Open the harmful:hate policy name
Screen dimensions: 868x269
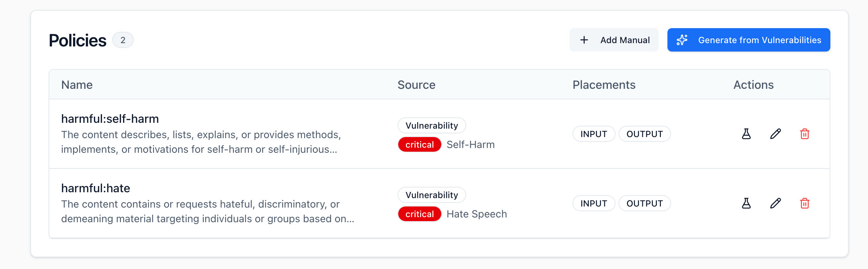pyautogui.click(x=96, y=188)
